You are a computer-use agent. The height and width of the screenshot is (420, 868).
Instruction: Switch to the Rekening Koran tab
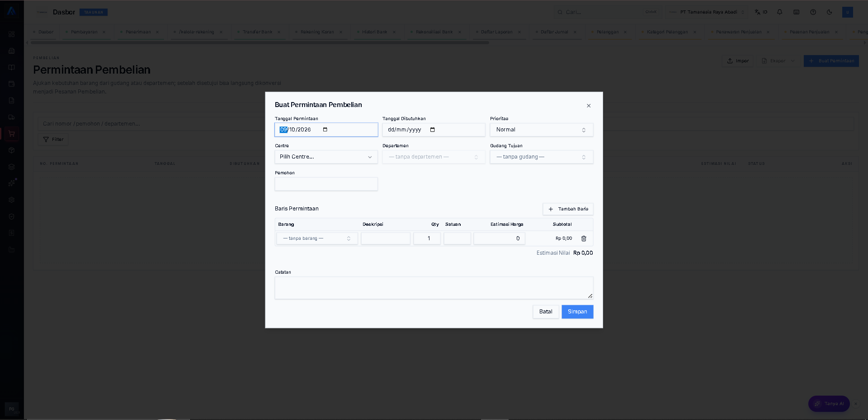317,32
